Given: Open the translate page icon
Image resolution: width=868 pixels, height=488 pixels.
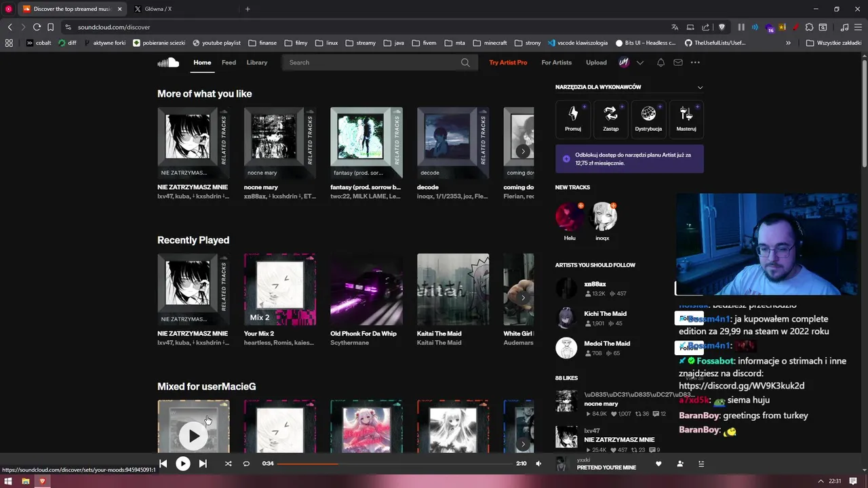Looking at the screenshot, I should tap(675, 27).
